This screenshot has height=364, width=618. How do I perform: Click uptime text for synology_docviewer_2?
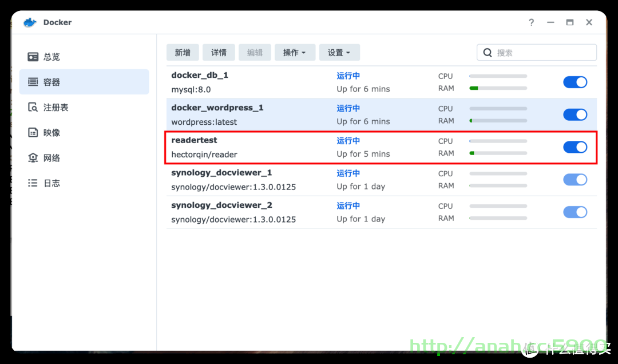point(360,219)
